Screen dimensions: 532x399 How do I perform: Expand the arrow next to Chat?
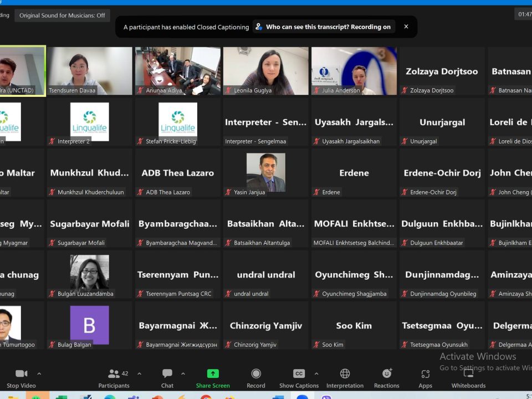[183, 374]
